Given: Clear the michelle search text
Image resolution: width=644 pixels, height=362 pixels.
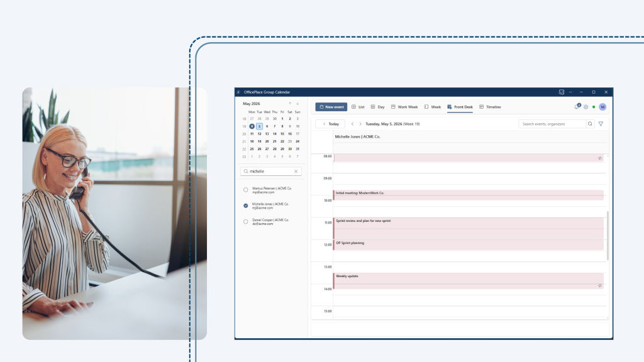Looking at the screenshot, I should click(x=296, y=171).
